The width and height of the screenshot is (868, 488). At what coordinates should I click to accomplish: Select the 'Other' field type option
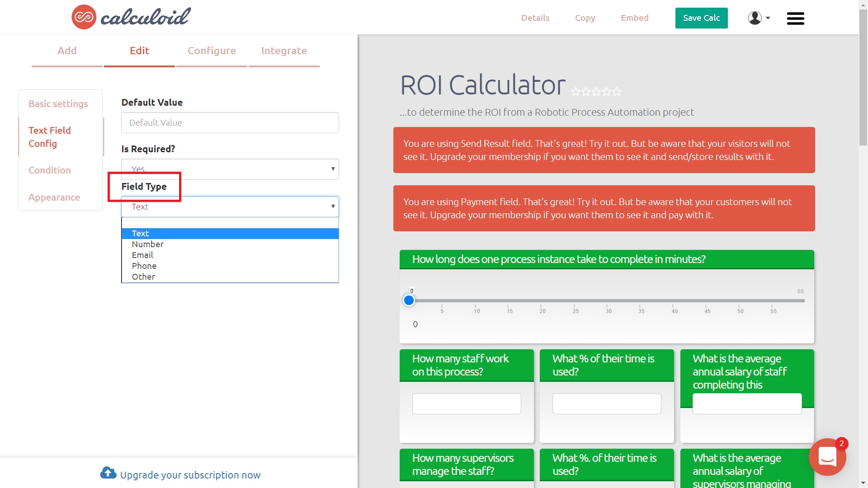click(x=143, y=276)
